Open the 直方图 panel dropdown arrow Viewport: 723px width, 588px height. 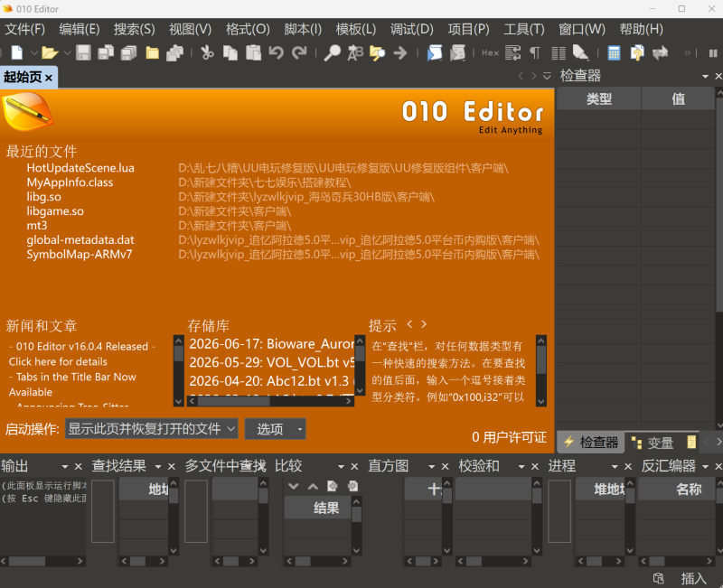432,467
